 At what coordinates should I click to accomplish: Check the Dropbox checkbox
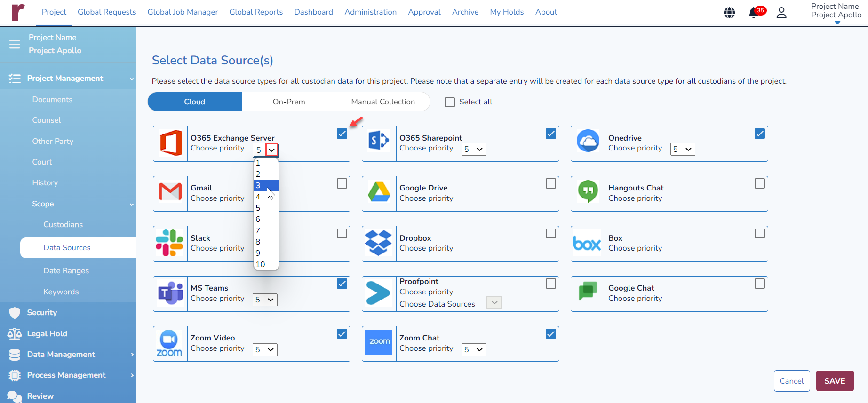[551, 234]
